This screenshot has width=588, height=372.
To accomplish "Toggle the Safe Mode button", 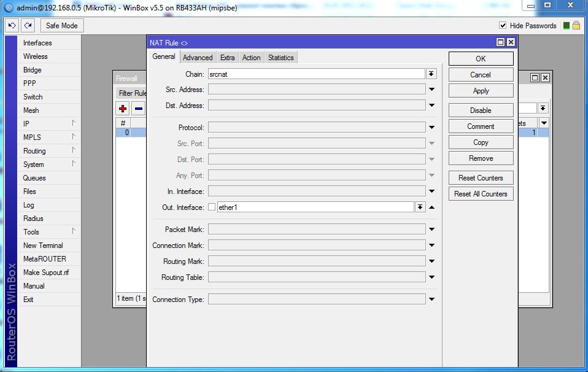I will (62, 26).
